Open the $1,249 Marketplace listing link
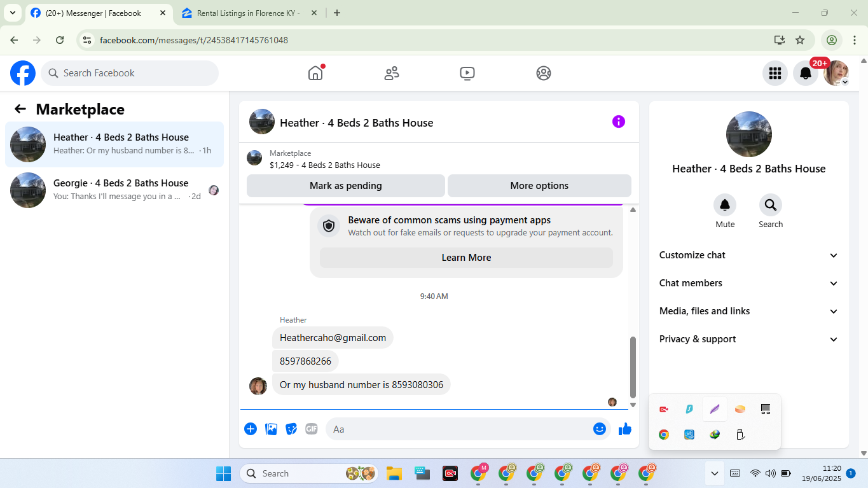The width and height of the screenshot is (868, 488). (325, 165)
